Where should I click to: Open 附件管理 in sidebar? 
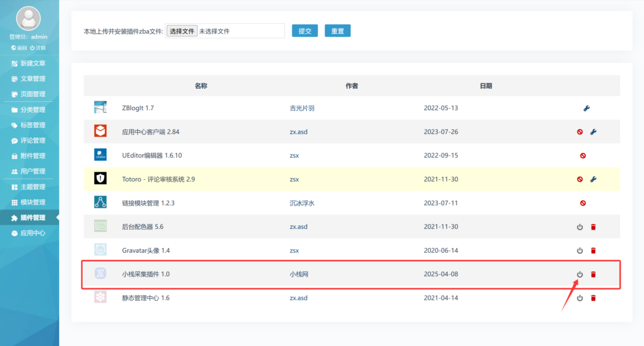point(28,156)
